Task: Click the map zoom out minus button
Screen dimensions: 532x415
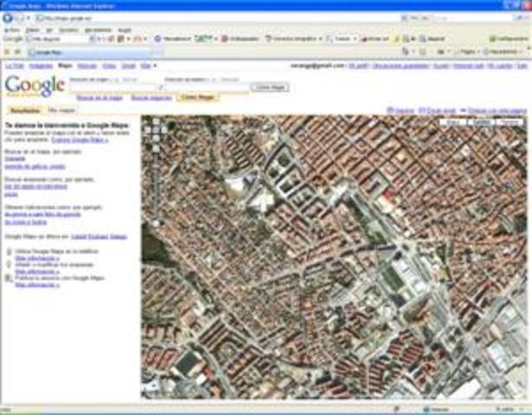Action: (x=156, y=223)
